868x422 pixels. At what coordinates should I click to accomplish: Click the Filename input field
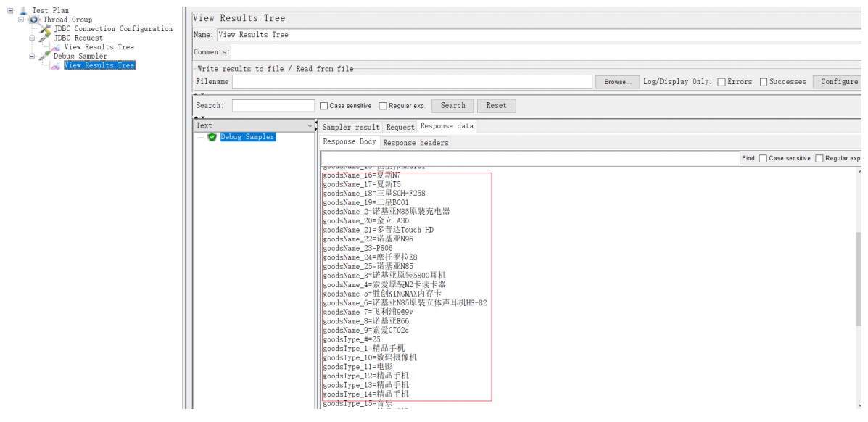point(413,82)
